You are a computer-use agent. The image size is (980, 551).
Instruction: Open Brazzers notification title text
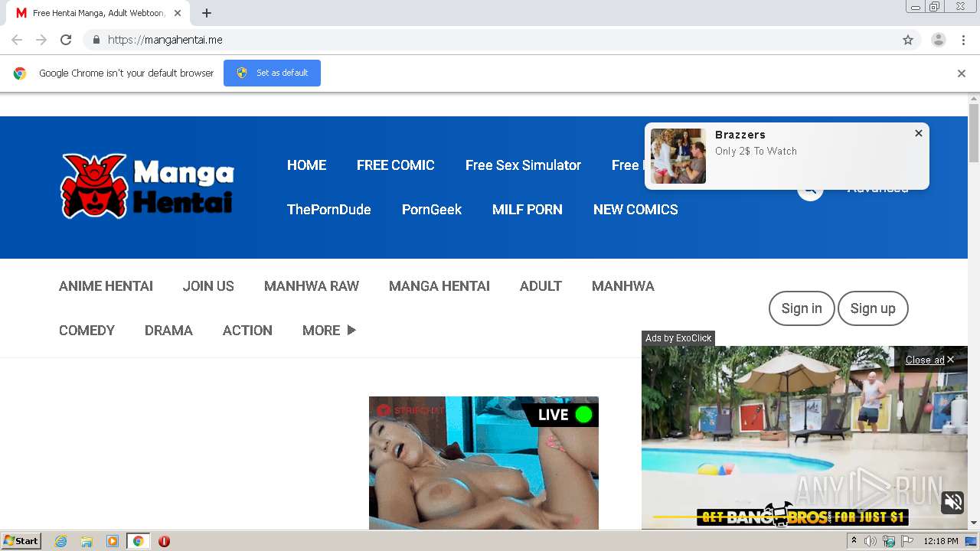pyautogui.click(x=740, y=135)
